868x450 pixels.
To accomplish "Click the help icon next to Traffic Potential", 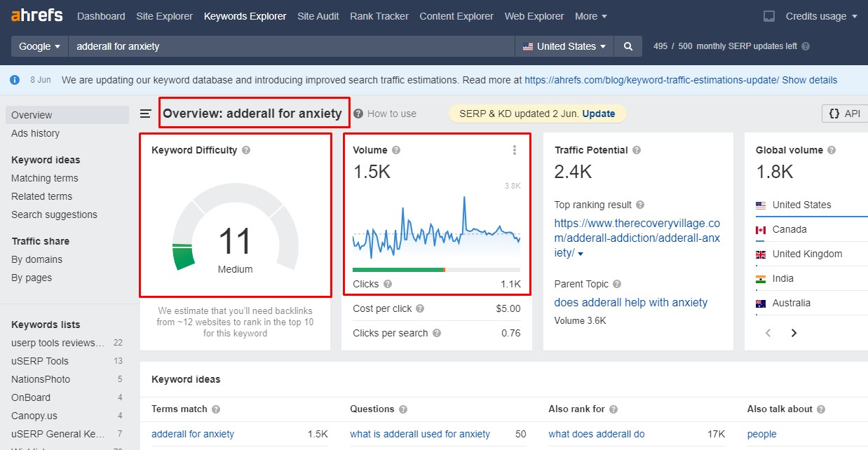I will pyautogui.click(x=636, y=150).
